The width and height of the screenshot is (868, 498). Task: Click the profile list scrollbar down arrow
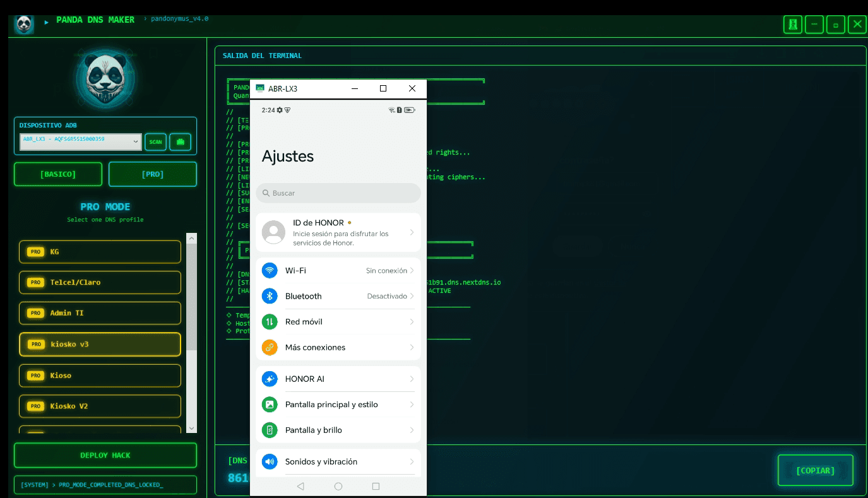(192, 427)
